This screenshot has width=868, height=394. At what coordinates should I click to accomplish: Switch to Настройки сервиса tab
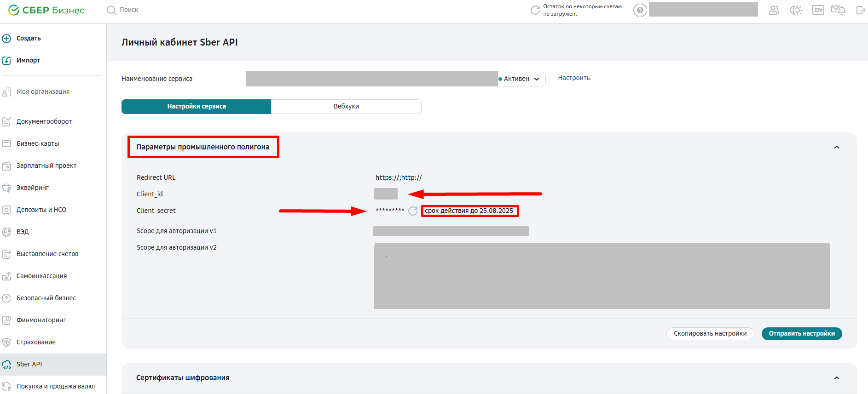[x=197, y=106]
